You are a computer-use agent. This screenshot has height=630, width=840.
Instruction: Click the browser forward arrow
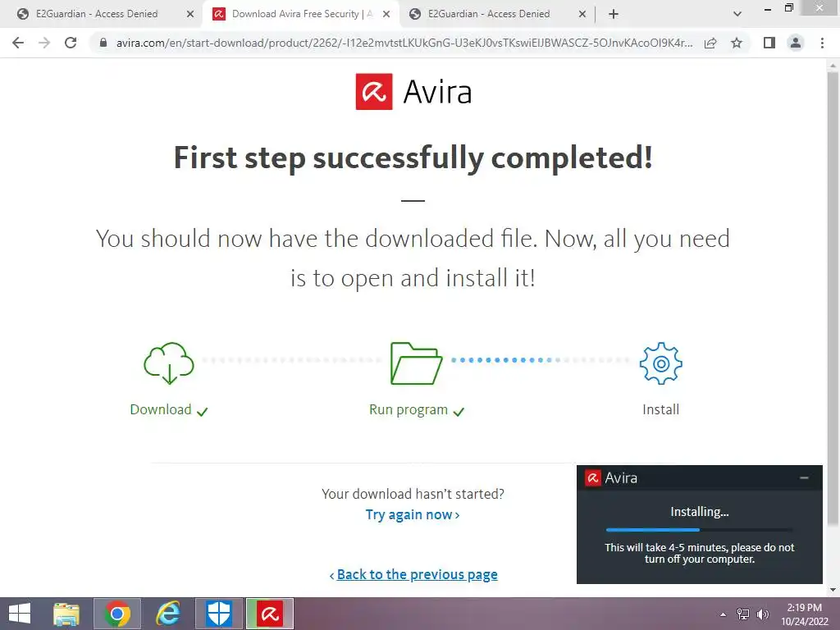point(44,43)
